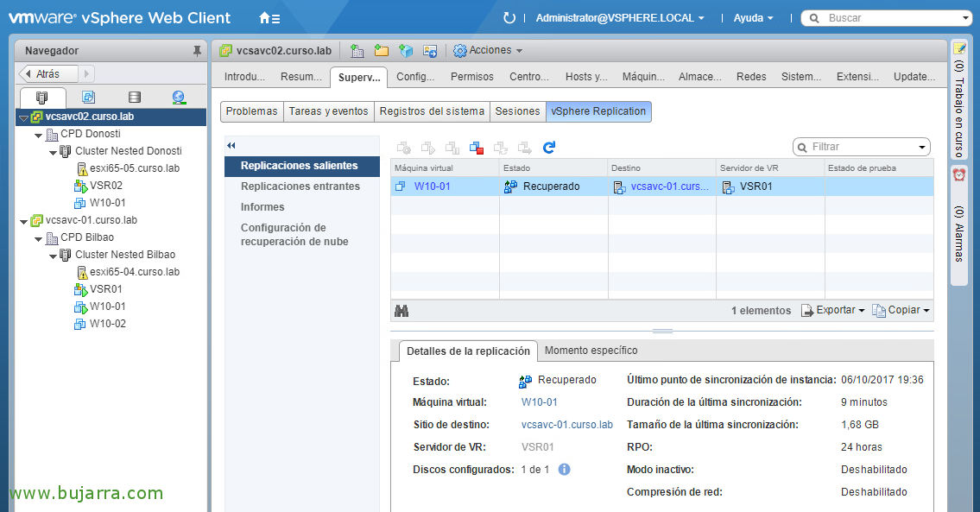Select esxi65-05.curso.lab host in tree
980x512 pixels.
135,168
